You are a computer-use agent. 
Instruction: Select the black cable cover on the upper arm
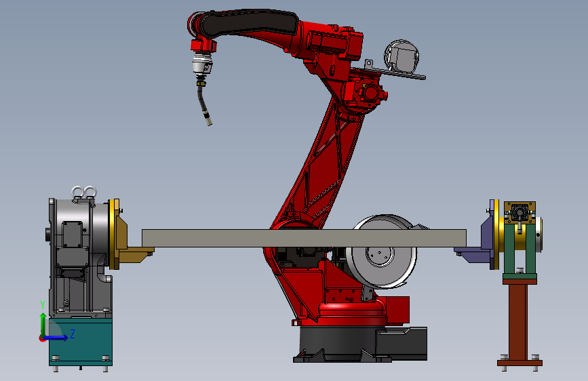pos(250,22)
